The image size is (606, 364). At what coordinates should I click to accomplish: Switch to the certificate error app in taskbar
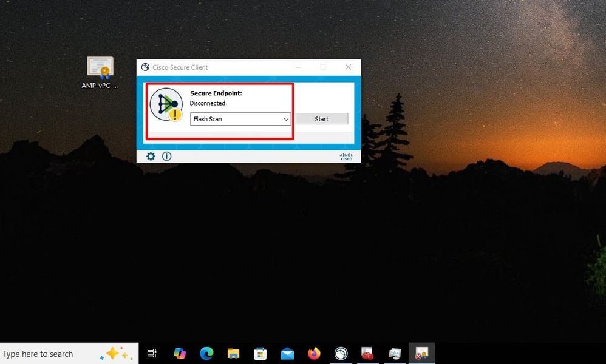[421, 353]
